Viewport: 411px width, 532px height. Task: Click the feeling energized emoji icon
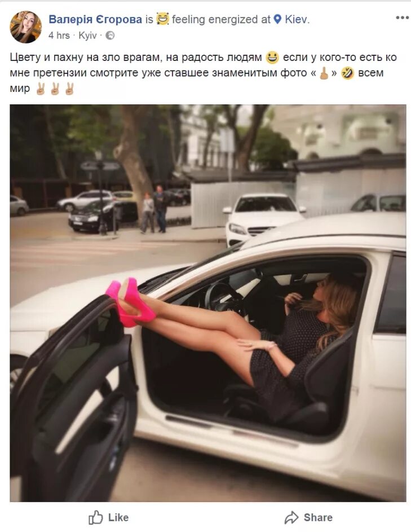pos(163,19)
